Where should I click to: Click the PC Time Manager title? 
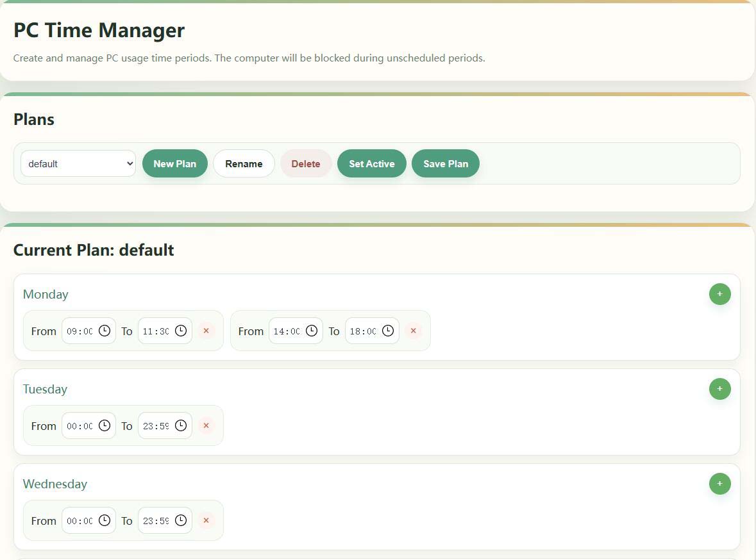[99, 30]
